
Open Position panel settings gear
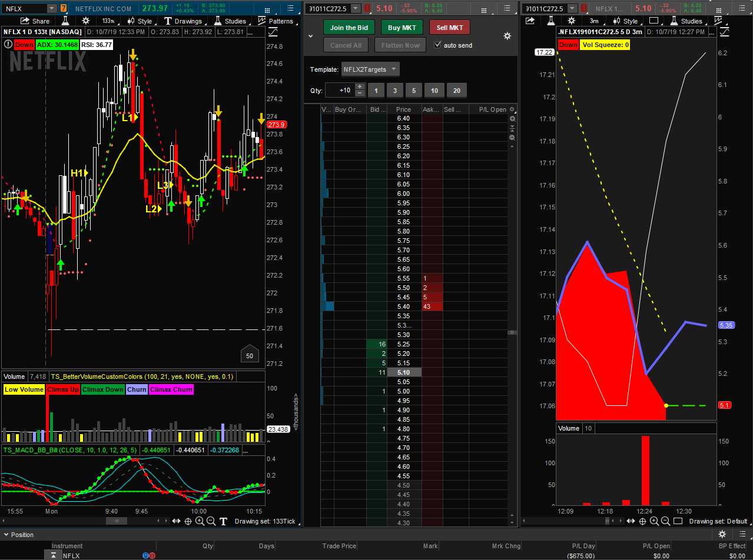tap(722, 534)
